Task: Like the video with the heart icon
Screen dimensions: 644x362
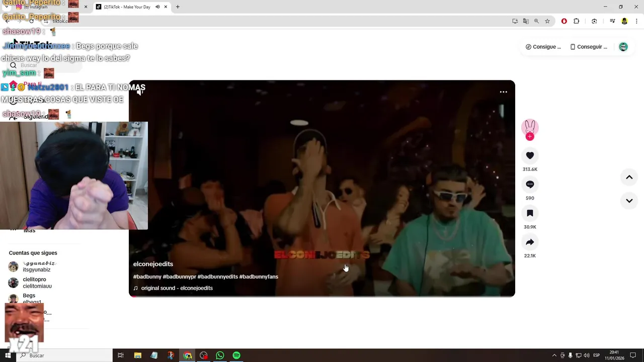Action: tap(530, 156)
